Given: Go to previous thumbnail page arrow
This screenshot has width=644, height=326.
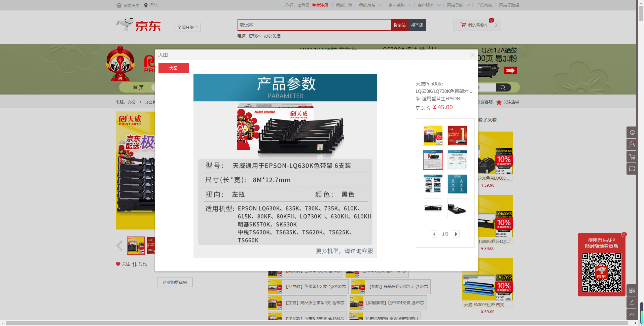Looking at the screenshot, I should 434,234.
